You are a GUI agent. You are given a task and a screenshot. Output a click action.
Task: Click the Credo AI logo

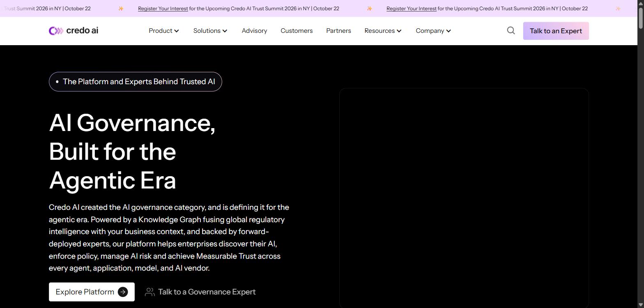(x=74, y=31)
